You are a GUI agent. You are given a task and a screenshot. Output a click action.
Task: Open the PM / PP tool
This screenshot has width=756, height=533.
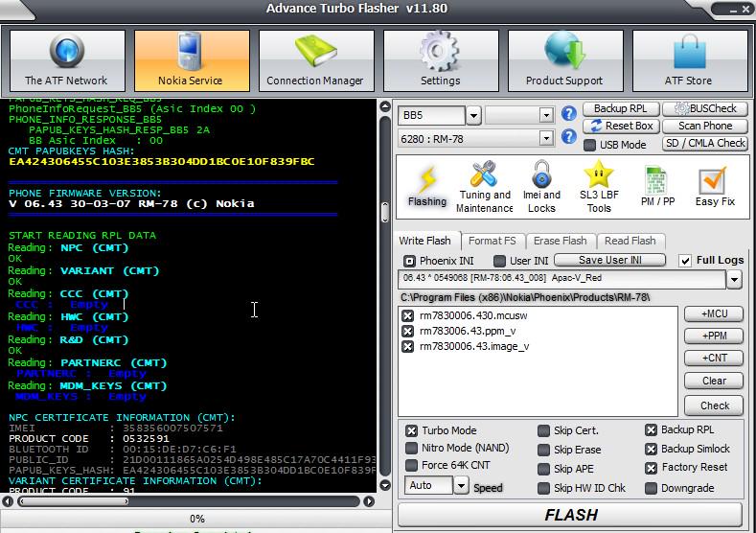(x=657, y=187)
